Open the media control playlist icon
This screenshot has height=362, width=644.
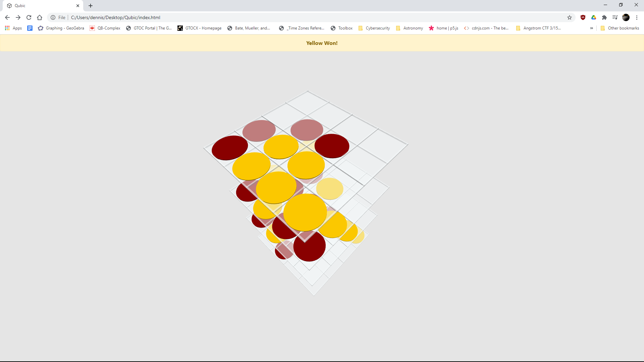click(x=615, y=17)
